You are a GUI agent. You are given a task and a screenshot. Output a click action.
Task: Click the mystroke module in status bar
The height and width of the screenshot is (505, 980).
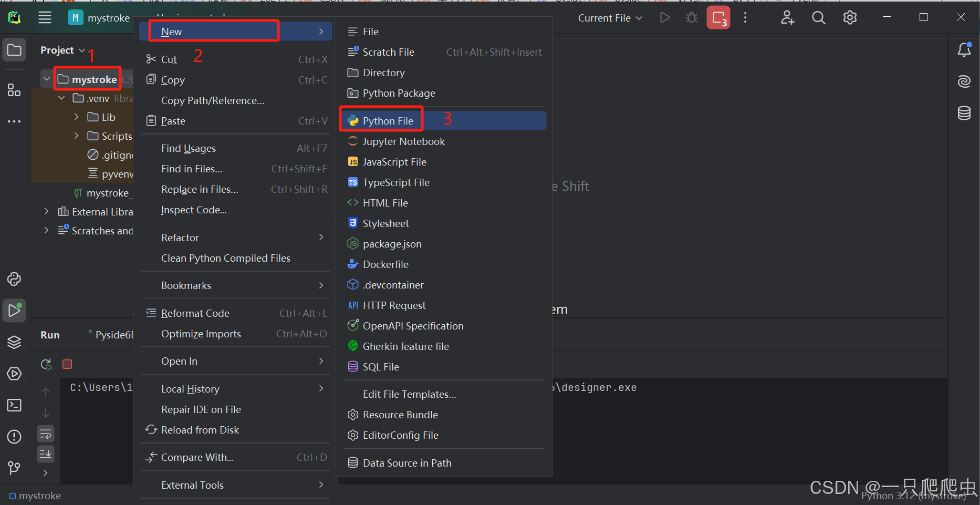(x=35, y=496)
